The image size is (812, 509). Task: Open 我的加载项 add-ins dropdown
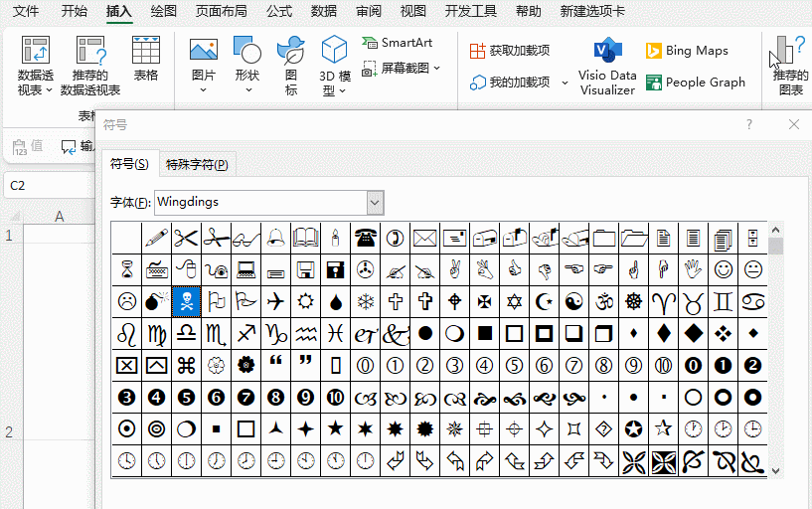(566, 83)
